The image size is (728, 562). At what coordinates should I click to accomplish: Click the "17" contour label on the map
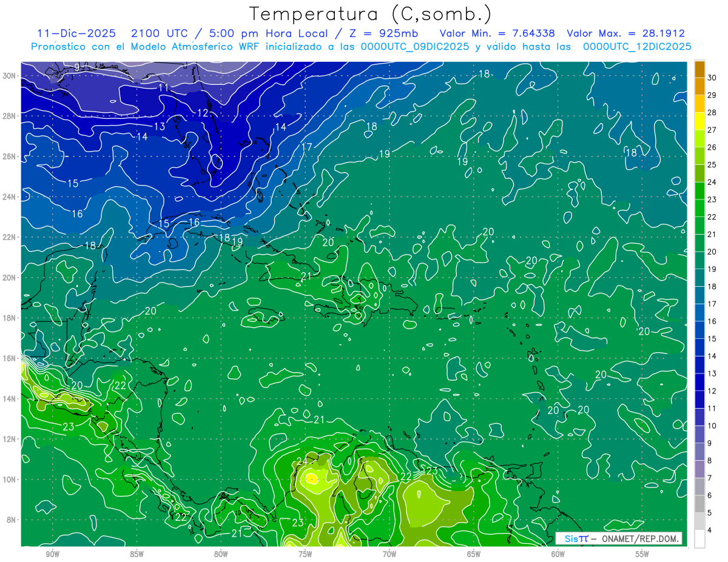click(307, 147)
